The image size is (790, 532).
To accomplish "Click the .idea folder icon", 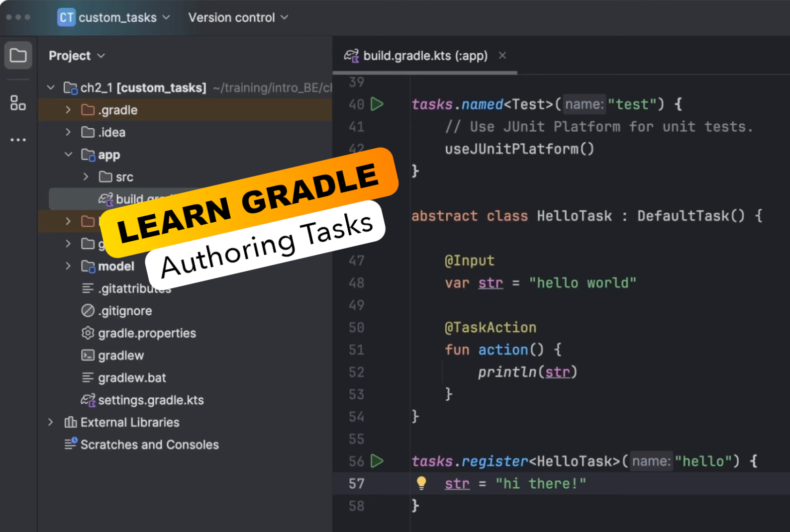I will point(88,132).
